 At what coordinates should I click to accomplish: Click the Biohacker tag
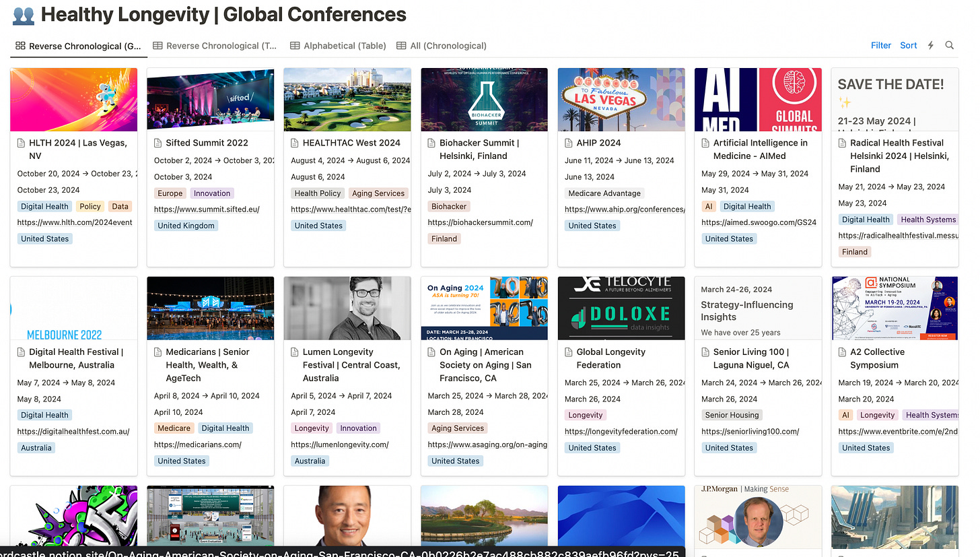pyautogui.click(x=449, y=206)
